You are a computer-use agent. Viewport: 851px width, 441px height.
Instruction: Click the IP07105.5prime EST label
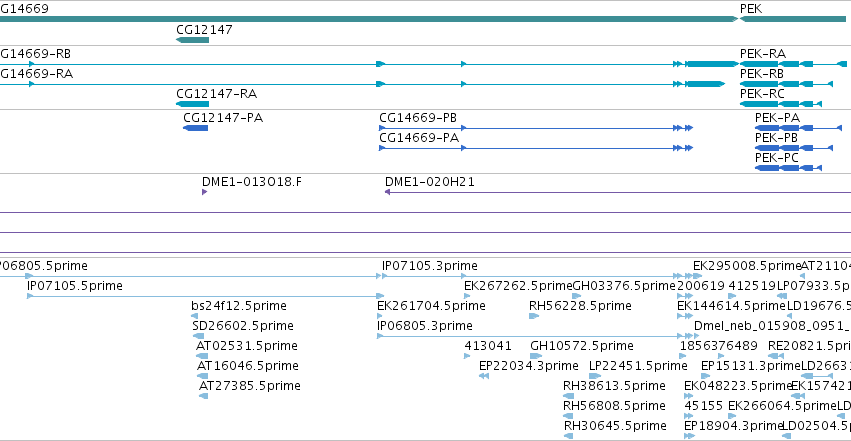click(x=75, y=286)
